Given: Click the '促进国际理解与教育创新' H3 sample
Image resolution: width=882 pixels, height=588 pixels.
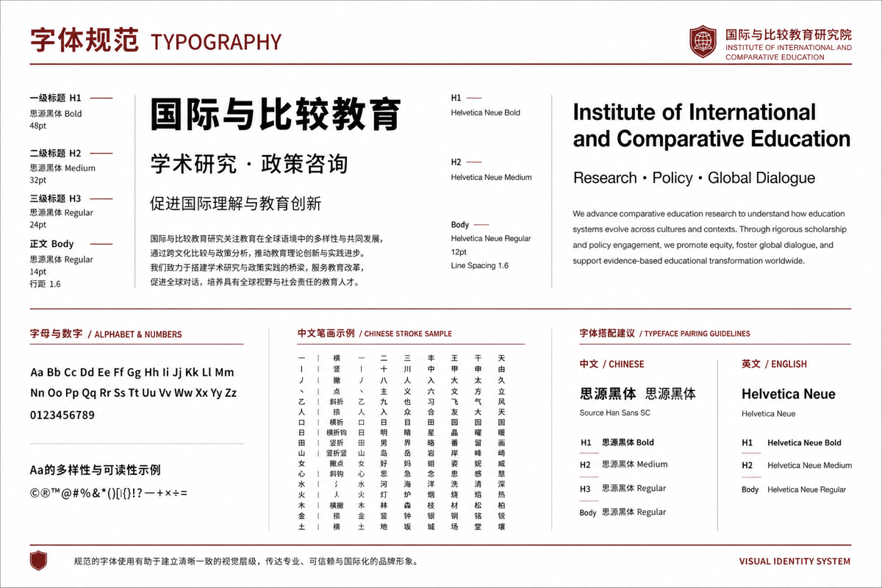Looking at the screenshot, I should tap(235, 204).
